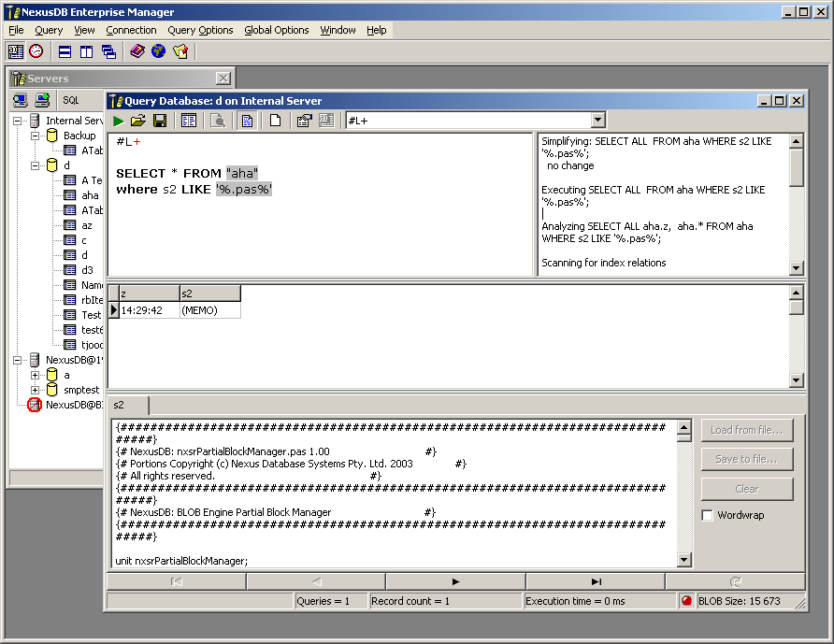The height and width of the screenshot is (644, 834).
Task: Open the Window menu
Action: (x=338, y=30)
